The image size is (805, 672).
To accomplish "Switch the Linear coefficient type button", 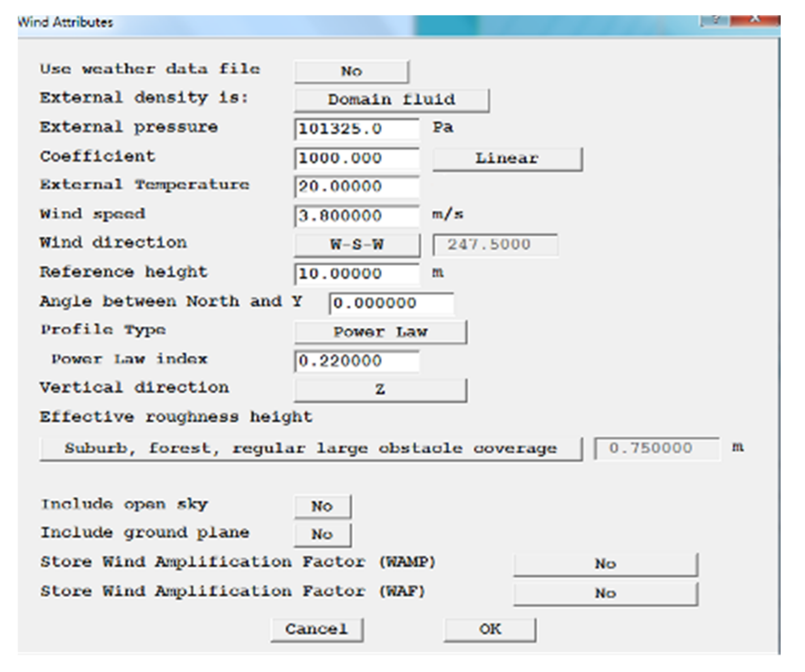I will pyautogui.click(x=507, y=159).
